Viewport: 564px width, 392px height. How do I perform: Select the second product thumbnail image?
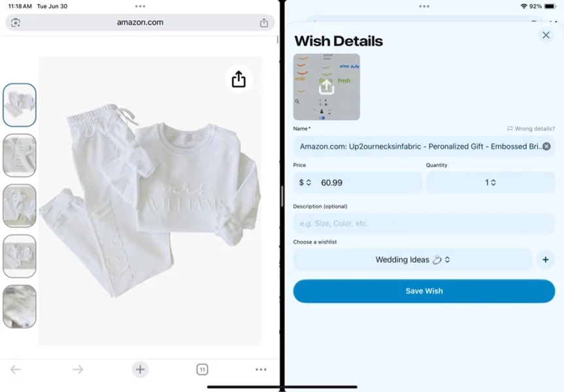click(20, 155)
